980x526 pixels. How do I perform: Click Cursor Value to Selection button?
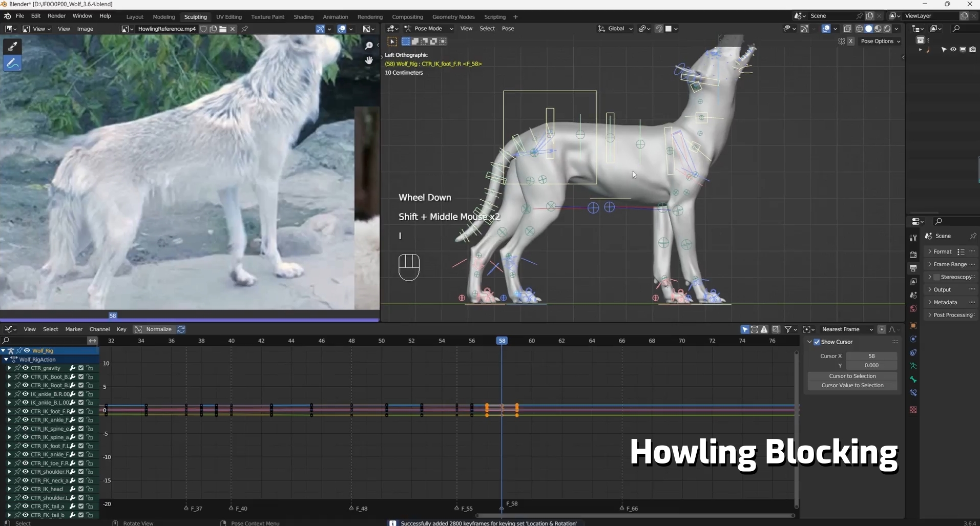[852, 385]
